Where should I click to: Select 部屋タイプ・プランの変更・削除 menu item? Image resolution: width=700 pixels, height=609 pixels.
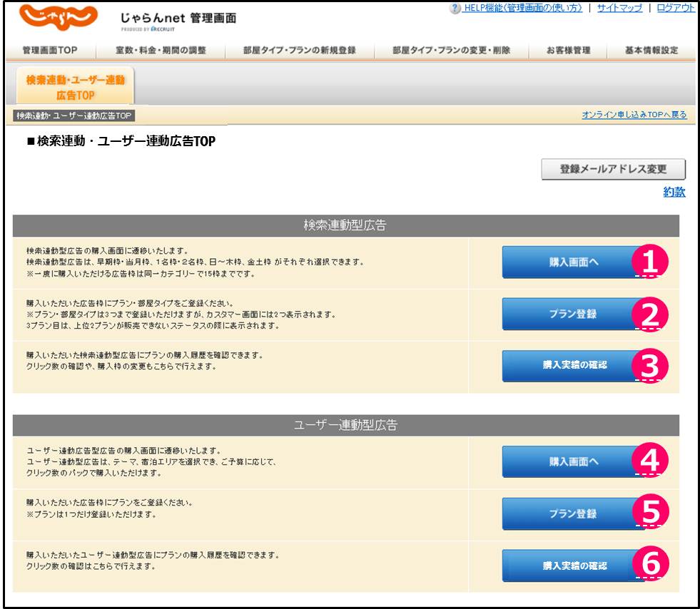451,51
